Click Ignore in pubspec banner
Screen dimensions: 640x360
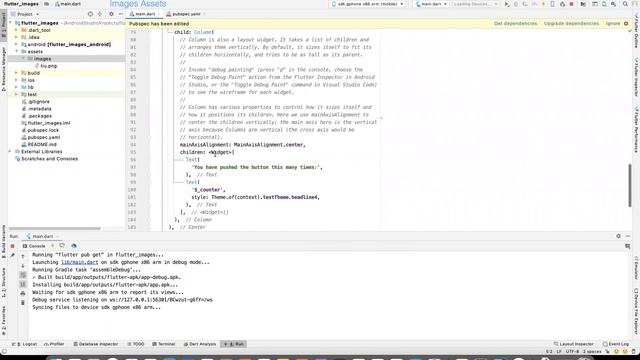tap(613, 24)
